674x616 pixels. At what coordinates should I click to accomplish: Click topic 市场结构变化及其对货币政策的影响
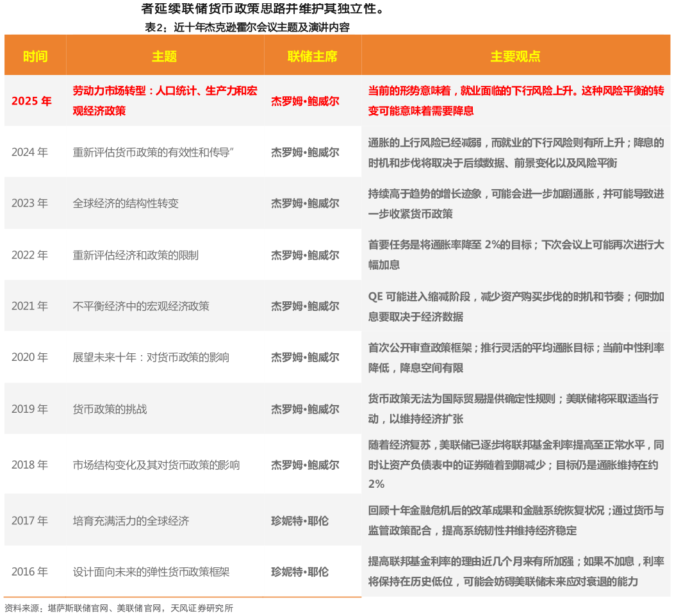tap(156, 465)
